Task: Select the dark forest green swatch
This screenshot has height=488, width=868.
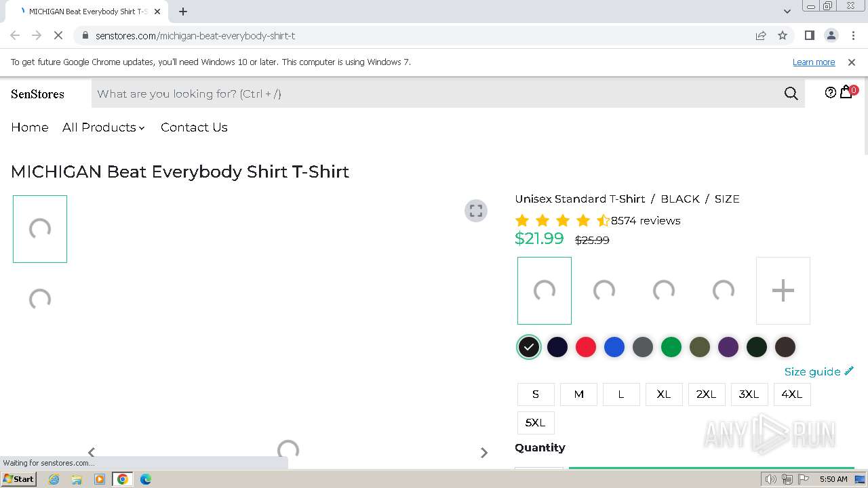Action: click(x=757, y=347)
